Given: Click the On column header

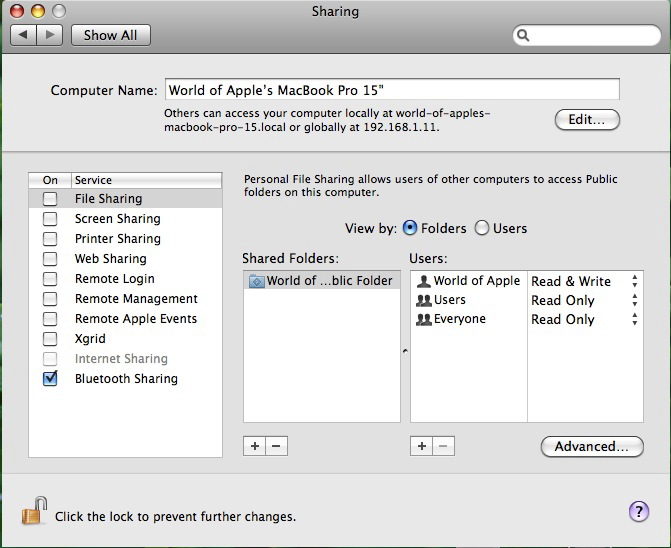Looking at the screenshot, I should 50,180.
